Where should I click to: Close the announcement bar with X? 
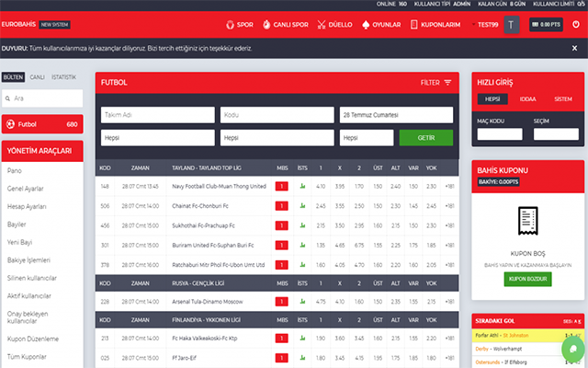(574, 49)
